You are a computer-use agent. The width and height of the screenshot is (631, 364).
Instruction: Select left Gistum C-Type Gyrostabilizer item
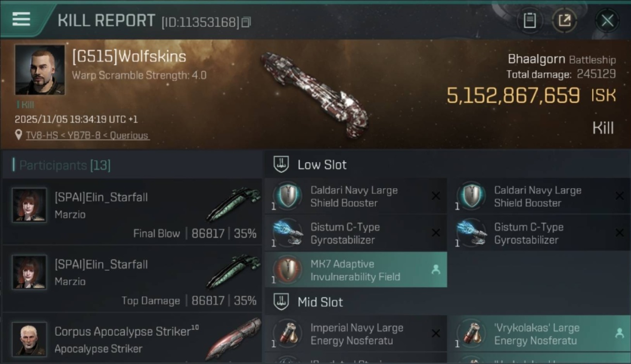pos(354,233)
